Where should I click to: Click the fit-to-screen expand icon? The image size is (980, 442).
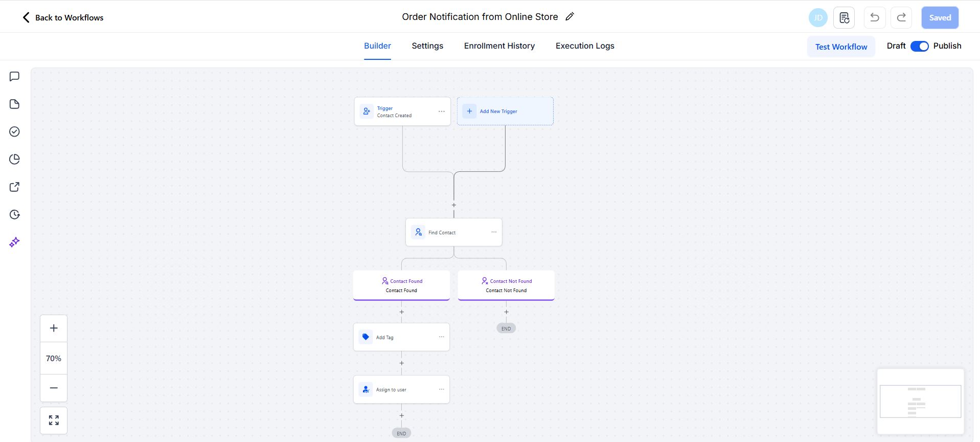[x=54, y=420]
